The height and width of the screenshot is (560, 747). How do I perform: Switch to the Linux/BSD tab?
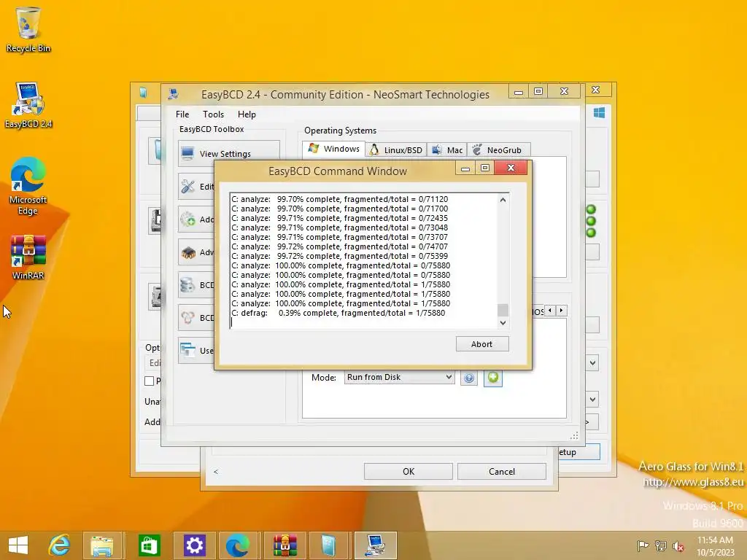pyautogui.click(x=396, y=150)
